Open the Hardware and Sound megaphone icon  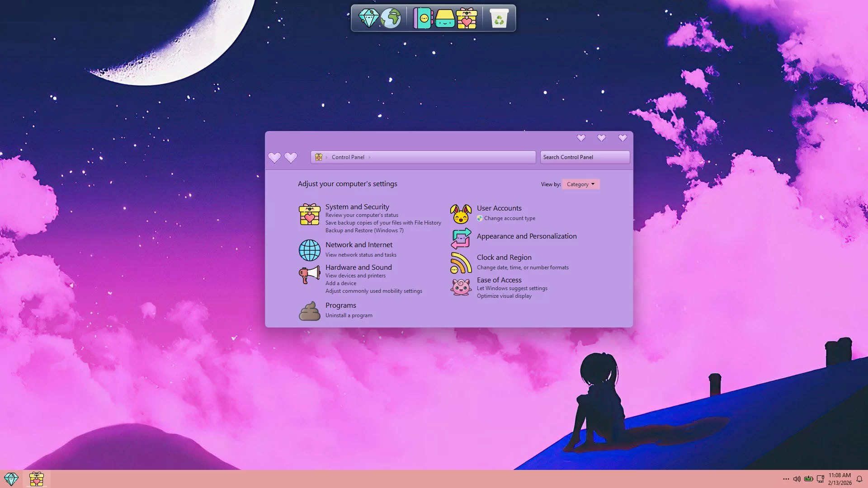click(309, 275)
